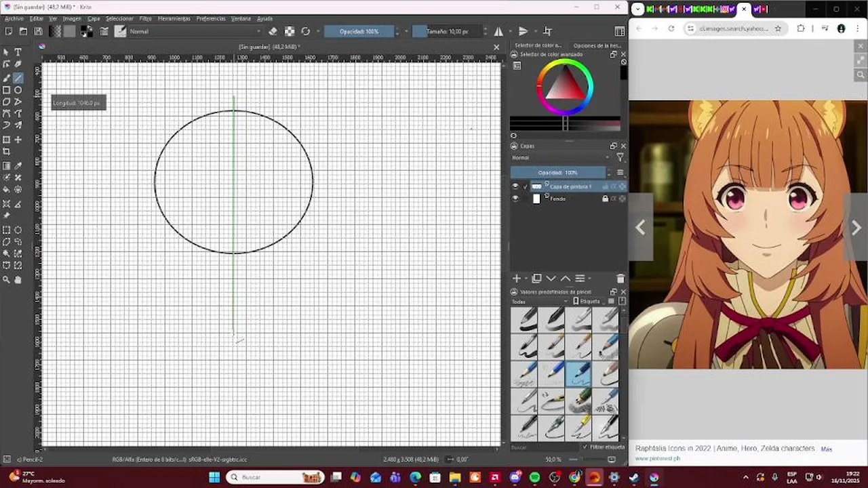Select the Rectangle shape tool
Screen dimensions: 868x488
7,90
